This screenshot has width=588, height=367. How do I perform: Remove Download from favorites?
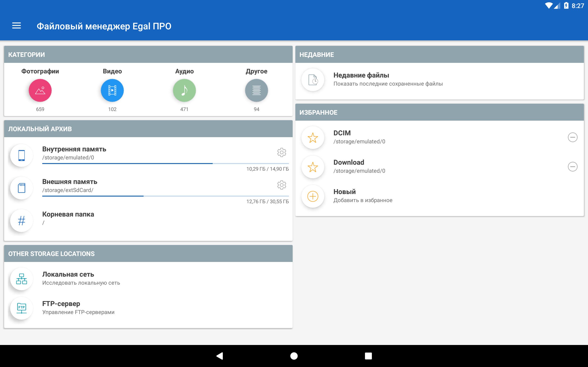pos(572,167)
